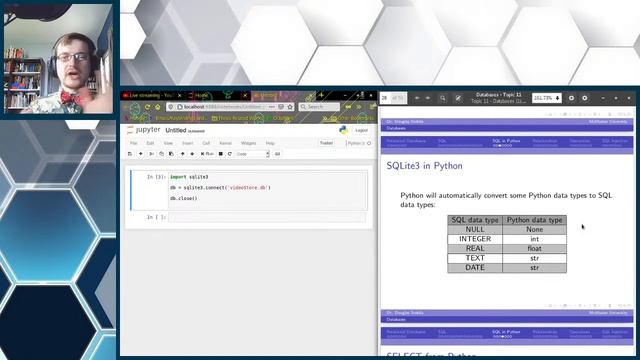
Task: Click the Python logo icon in Jupyter header
Action: pyautogui.click(x=343, y=130)
